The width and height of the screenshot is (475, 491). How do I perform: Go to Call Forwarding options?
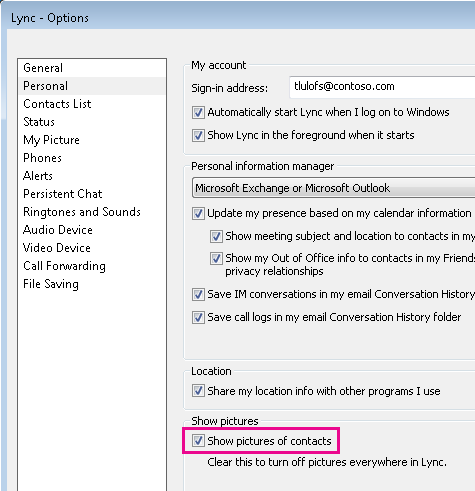(92, 266)
